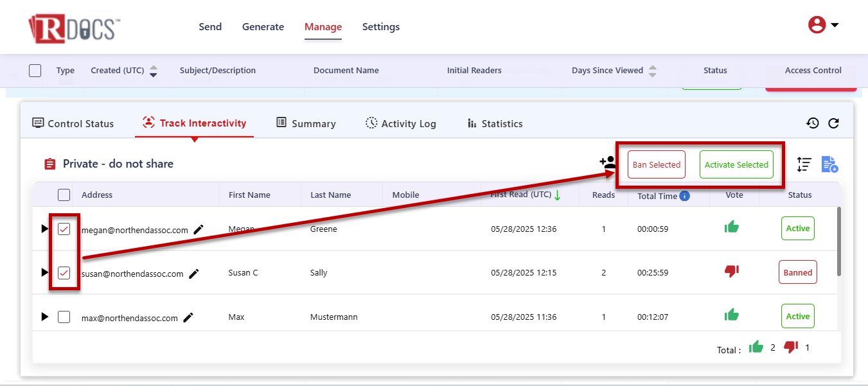
Task: Click pencil icon beside susan@northendassoc.com
Action: click(x=194, y=274)
